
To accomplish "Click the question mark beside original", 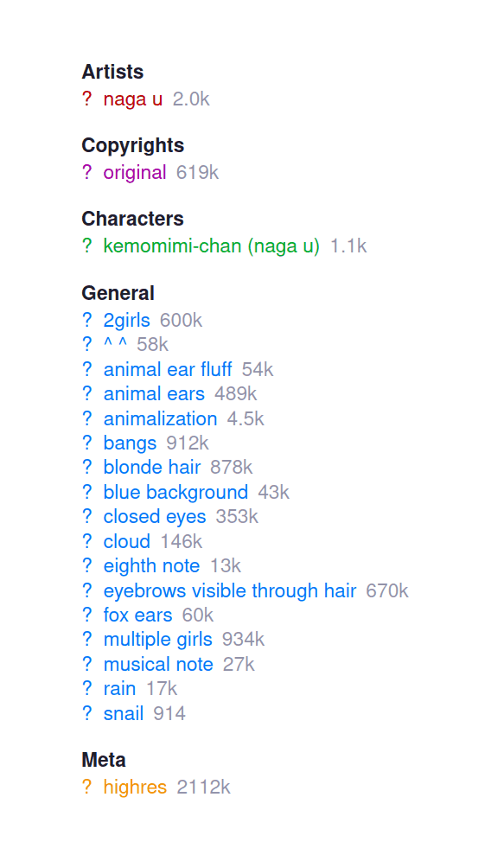I will [x=86, y=173].
